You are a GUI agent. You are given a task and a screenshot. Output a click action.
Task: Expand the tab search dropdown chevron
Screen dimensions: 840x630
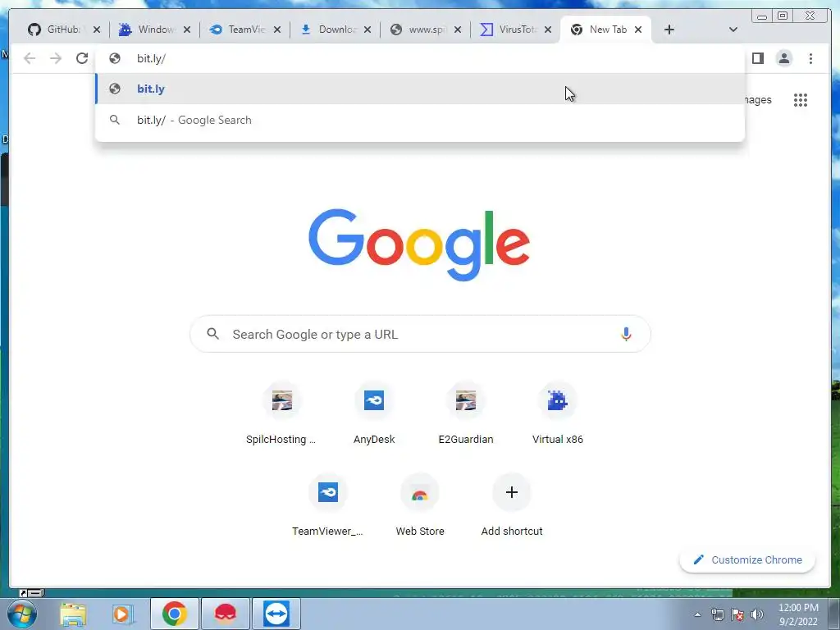[733, 30]
